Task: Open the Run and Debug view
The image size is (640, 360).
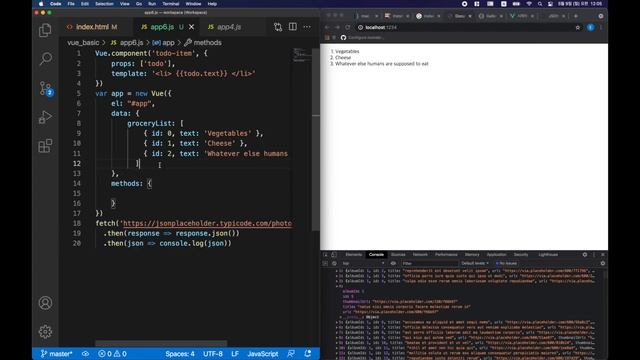Action: [45, 117]
